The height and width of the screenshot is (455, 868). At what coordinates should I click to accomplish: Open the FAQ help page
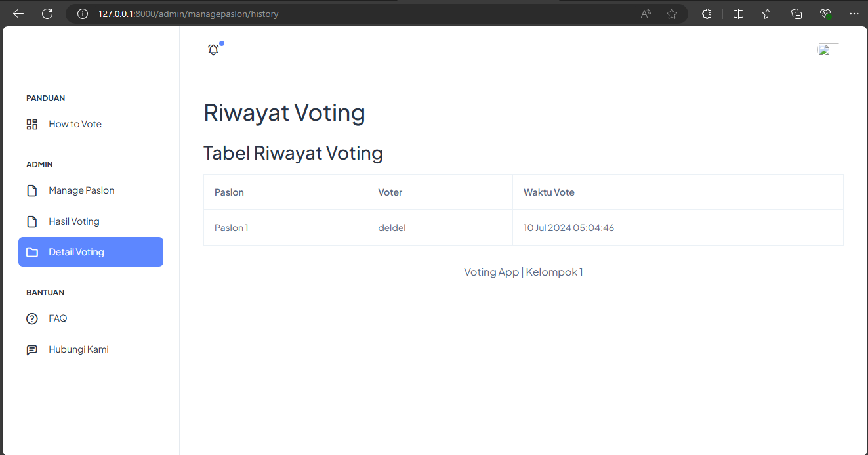(x=58, y=318)
